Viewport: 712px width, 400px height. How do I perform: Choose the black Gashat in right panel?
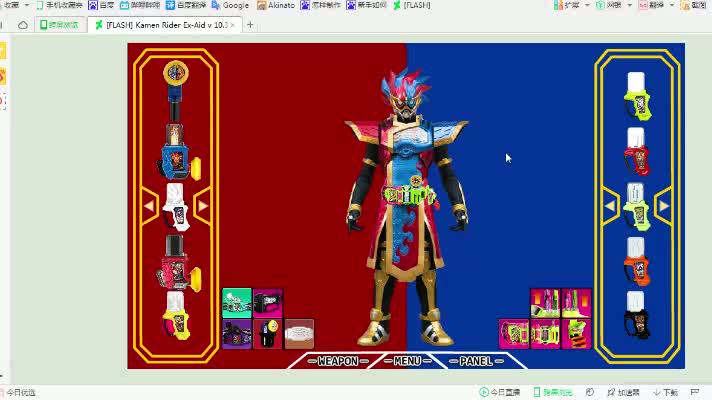[637, 315]
